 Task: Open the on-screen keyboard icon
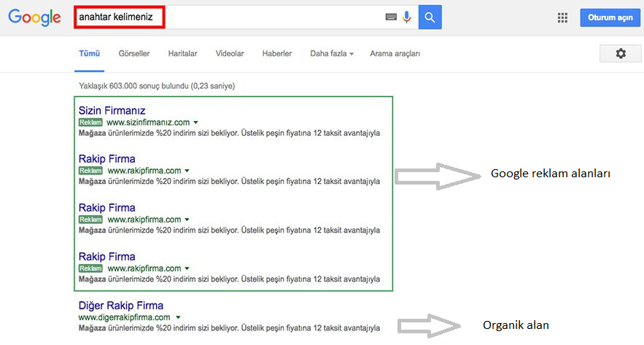(391, 18)
